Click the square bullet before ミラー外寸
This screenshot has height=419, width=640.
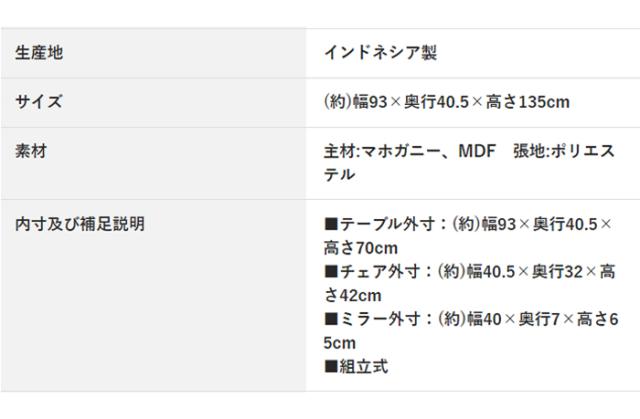pos(331,320)
